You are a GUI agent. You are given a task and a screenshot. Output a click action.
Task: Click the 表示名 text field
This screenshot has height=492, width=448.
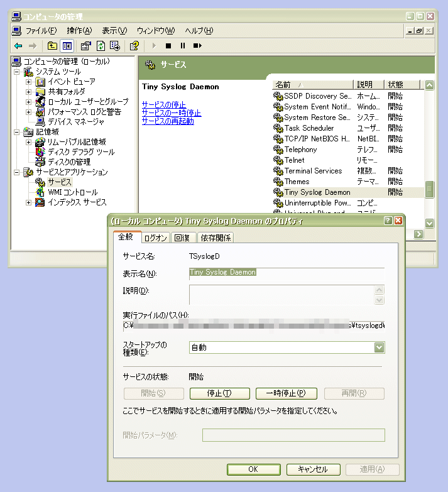coord(287,273)
